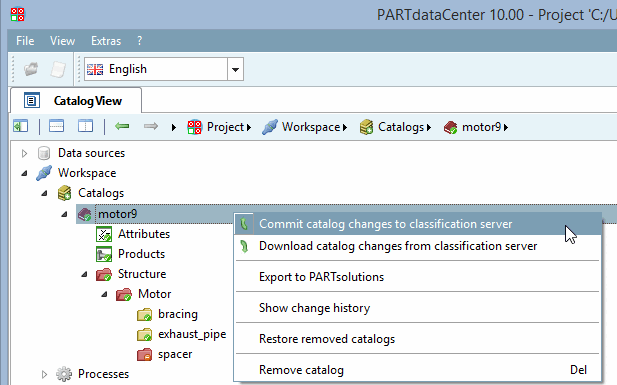Click the Attributes icon under motor9
The height and width of the screenshot is (385, 617).
point(104,234)
